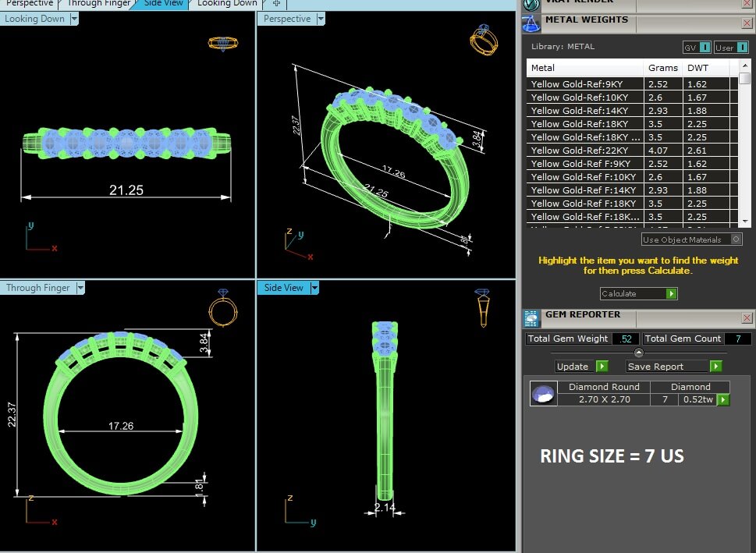Toggle the GV library switch
This screenshot has height=553, width=756.
coord(697,47)
